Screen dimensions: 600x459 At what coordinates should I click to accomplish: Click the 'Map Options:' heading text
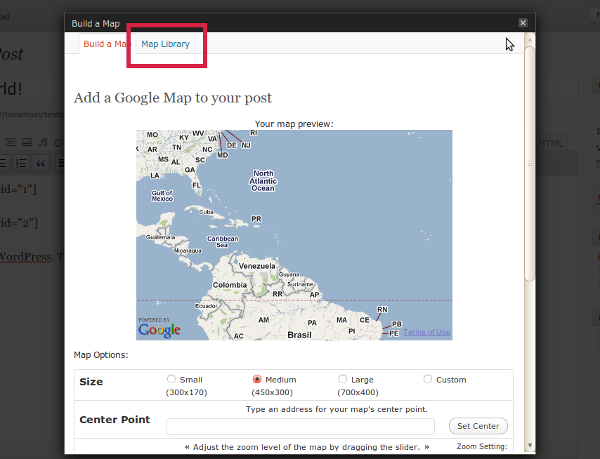[x=101, y=355]
